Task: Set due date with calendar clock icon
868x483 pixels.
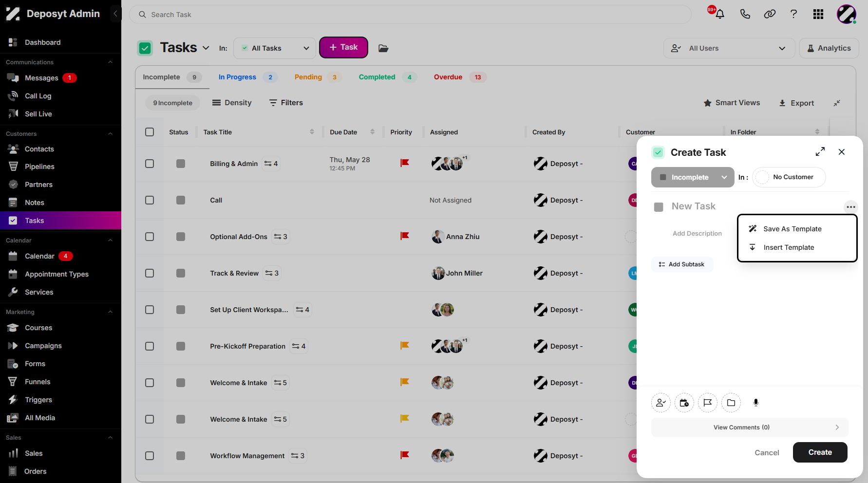Action: pos(684,403)
